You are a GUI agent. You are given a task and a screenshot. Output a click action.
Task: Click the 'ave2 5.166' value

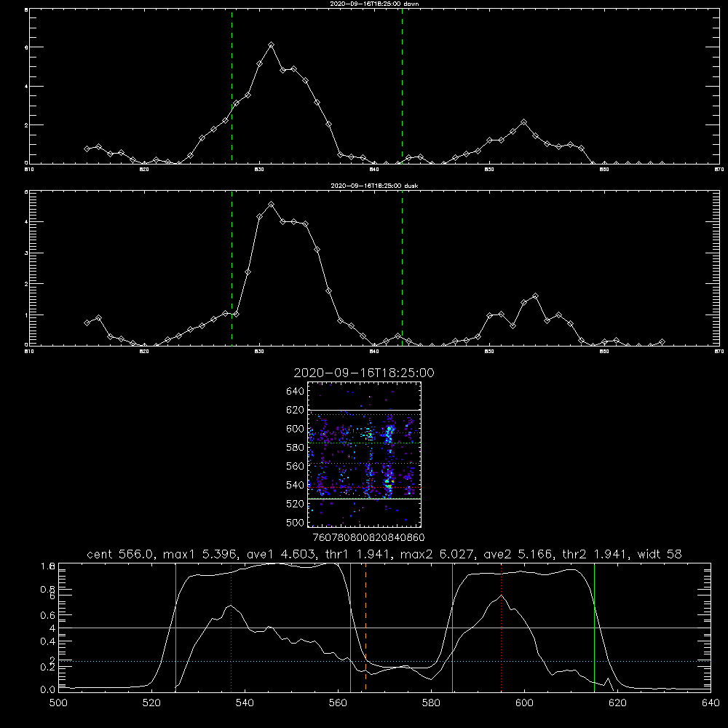point(520,554)
